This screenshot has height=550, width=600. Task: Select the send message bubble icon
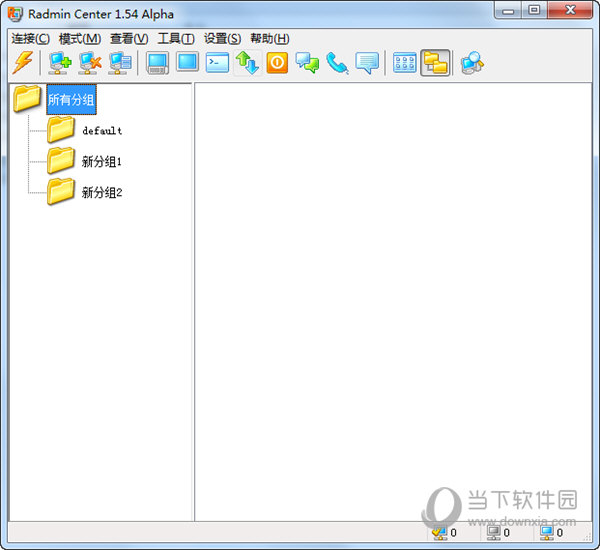[367, 63]
